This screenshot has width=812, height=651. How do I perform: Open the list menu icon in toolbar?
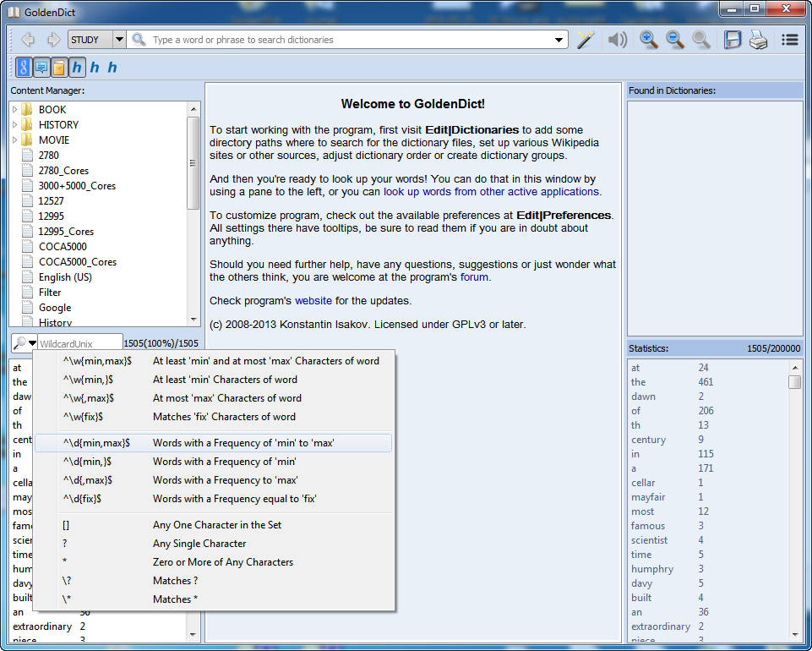tap(790, 40)
